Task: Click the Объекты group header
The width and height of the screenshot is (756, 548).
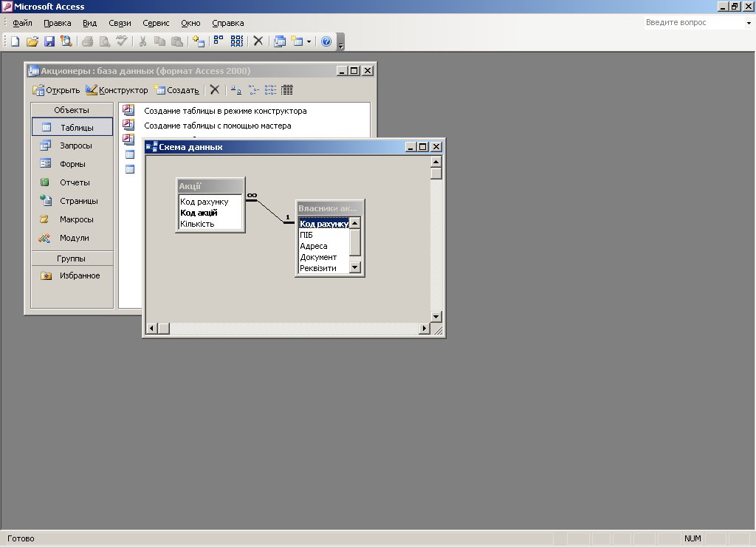Action: (72, 110)
